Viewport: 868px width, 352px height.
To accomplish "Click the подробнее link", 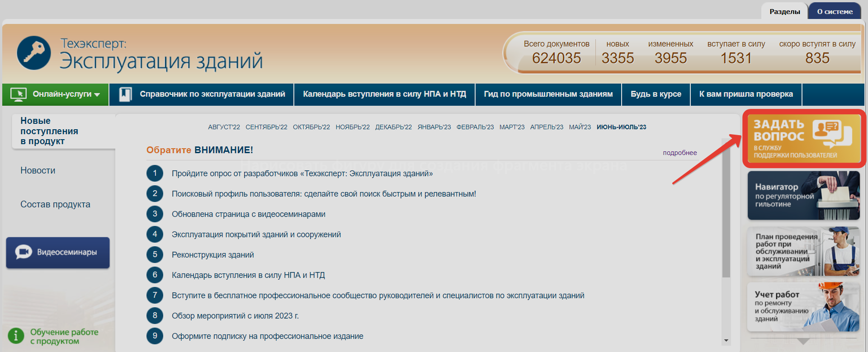I will pos(679,153).
